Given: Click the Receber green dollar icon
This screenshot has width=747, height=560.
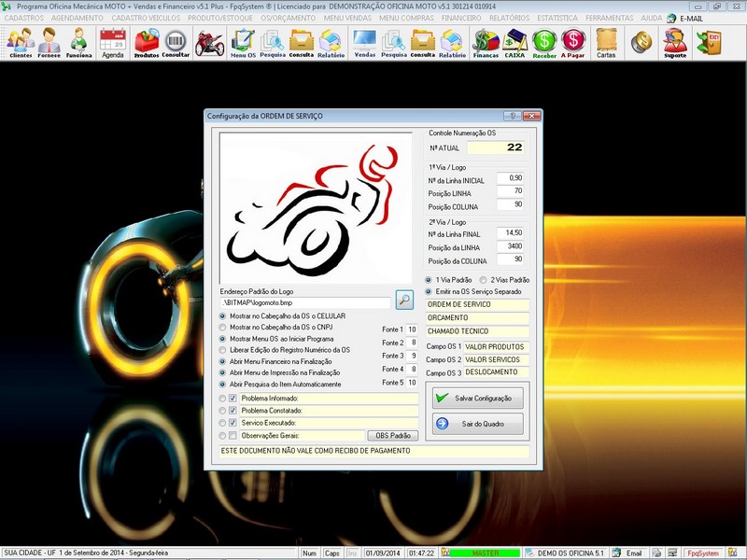Looking at the screenshot, I should pos(544,42).
